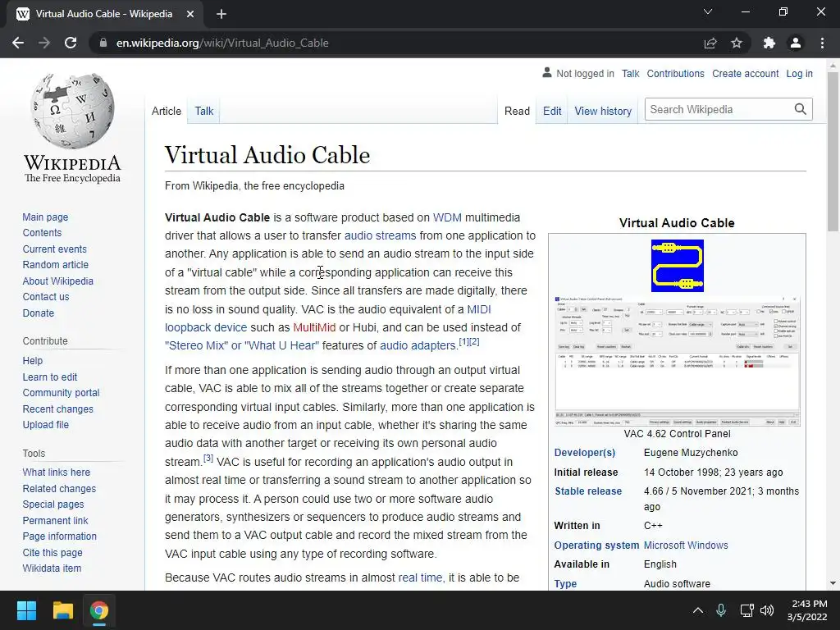840x630 pixels.
Task: Follow the audio streams link
Action: (x=381, y=235)
